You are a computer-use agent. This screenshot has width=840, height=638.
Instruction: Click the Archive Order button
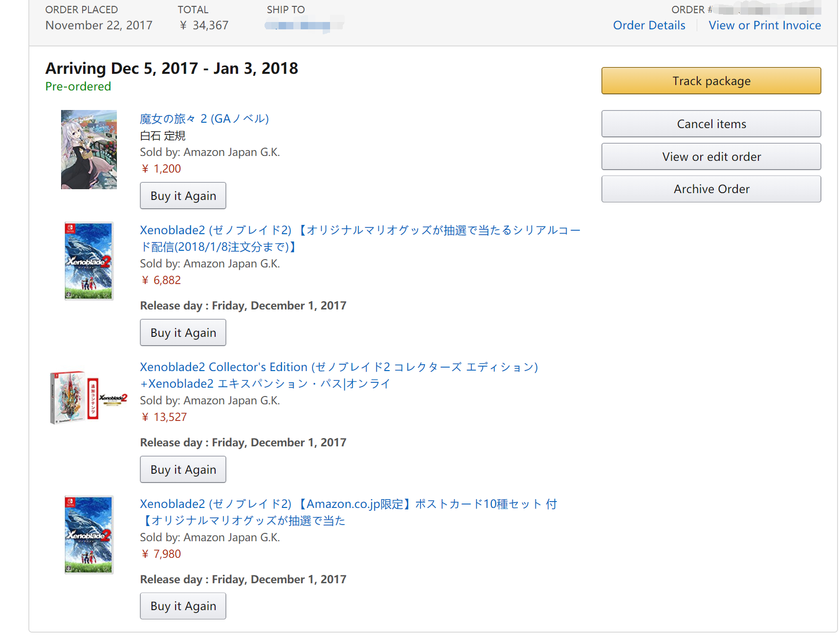click(x=711, y=189)
